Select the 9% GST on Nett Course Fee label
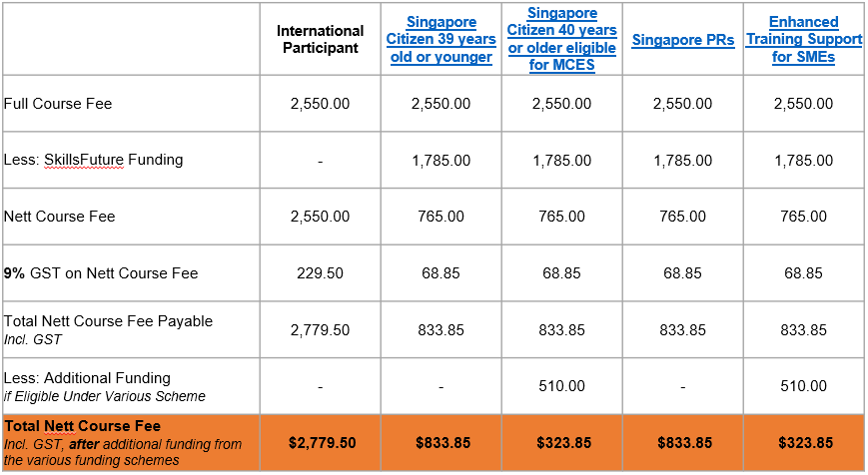This screenshot has height=475, width=868. coord(101,272)
